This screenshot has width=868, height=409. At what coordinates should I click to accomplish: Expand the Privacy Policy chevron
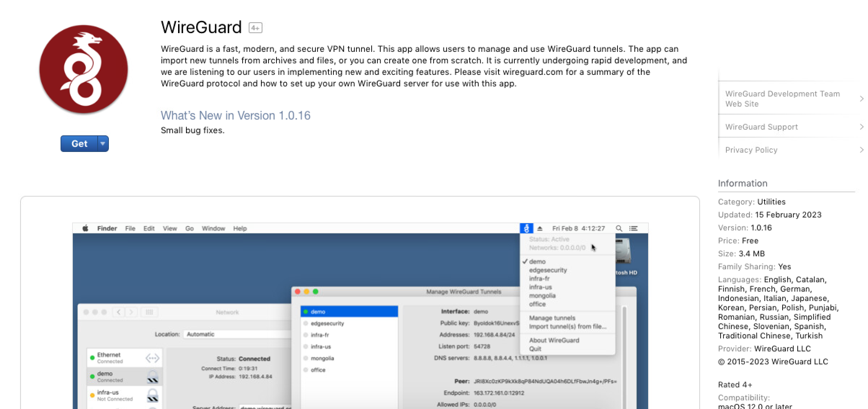point(861,150)
